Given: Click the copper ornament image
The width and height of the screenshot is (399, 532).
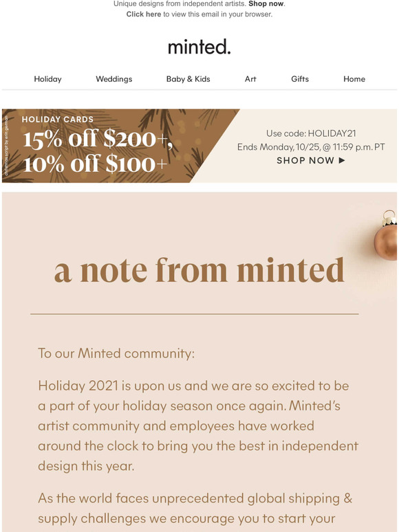Looking at the screenshot, I should [386, 235].
